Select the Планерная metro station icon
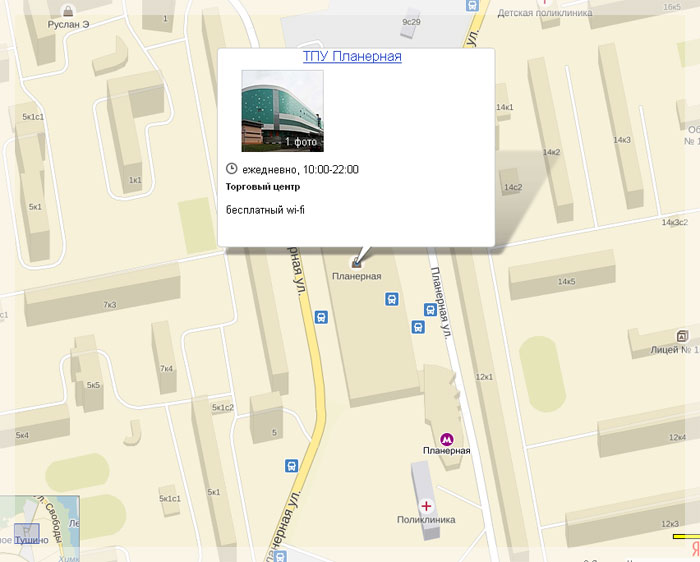 point(446,437)
